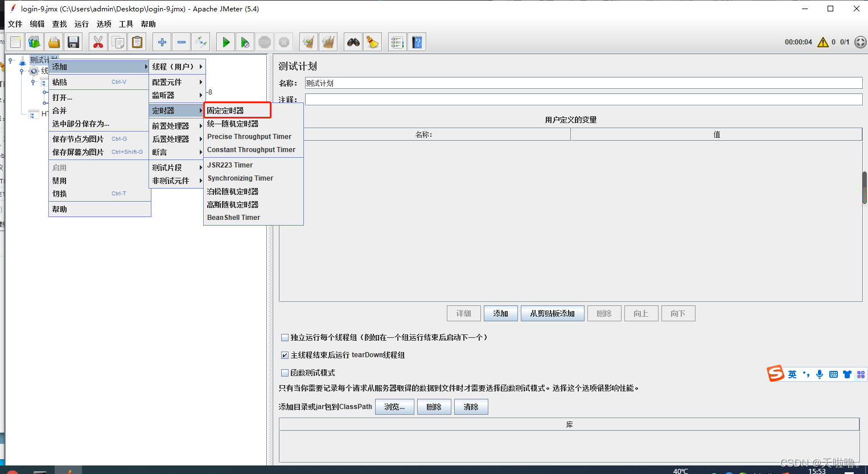Click the 清除 classpath button
868x474 pixels.
pos(471,407)
